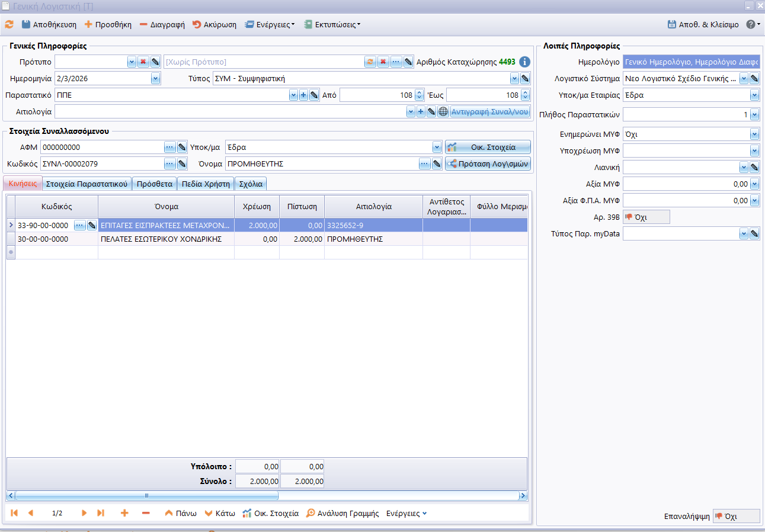Click the plus icon beside Παραστατικό field
Screen dimensions: 765x532
(303, 95)
